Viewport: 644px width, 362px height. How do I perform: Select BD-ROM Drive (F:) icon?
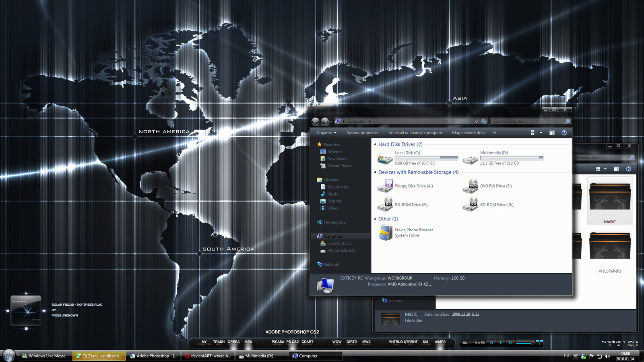click(x=385, y=204)
